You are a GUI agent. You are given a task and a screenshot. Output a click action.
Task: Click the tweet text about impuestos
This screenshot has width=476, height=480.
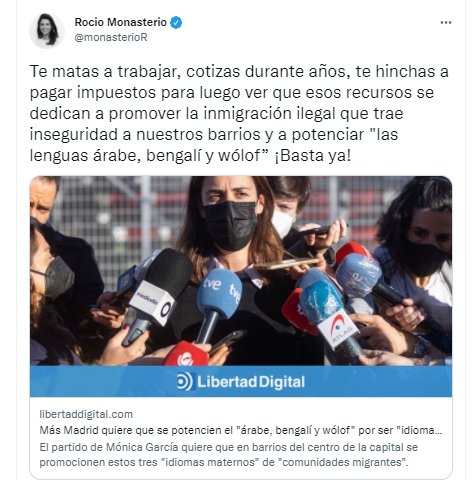pyautogui.click(x=239, y=113)
